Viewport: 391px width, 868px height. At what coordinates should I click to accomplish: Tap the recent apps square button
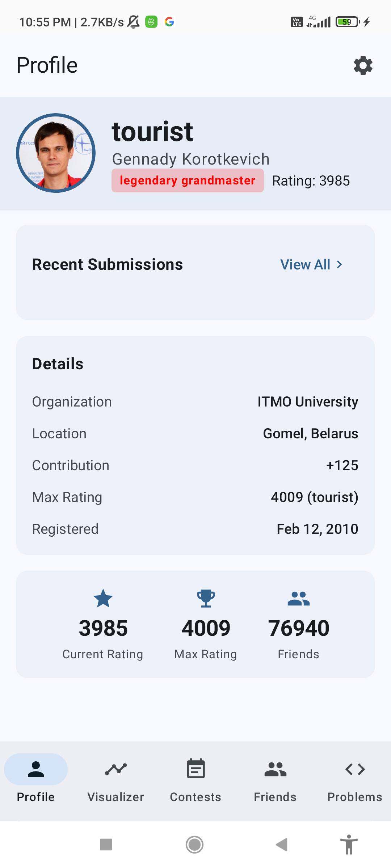106,845
